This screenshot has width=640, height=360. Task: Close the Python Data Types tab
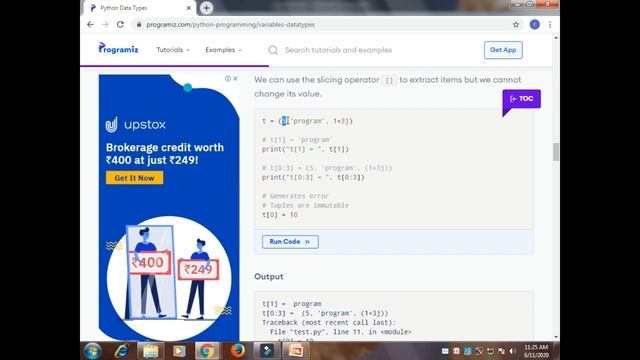click(189, 8)
